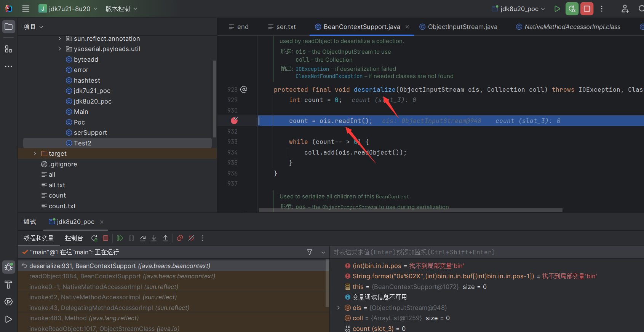
Task: Switch to the end editor tab
Action: tap(239, 27)
